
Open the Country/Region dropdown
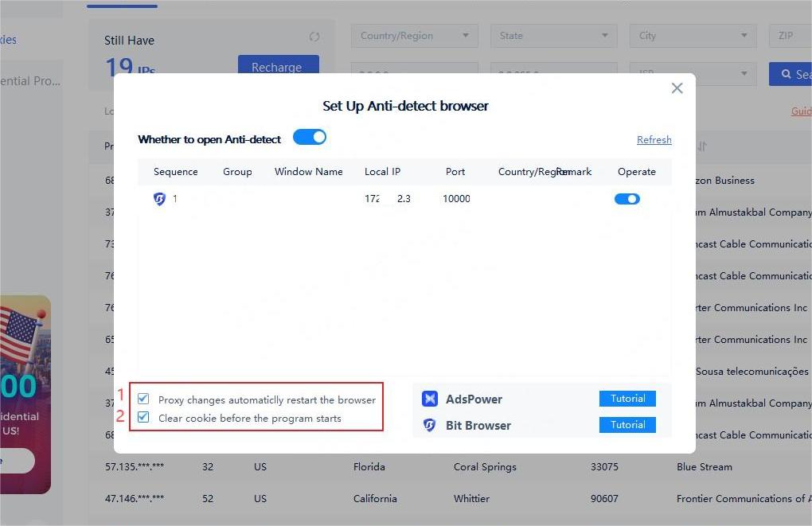(414, 36)
